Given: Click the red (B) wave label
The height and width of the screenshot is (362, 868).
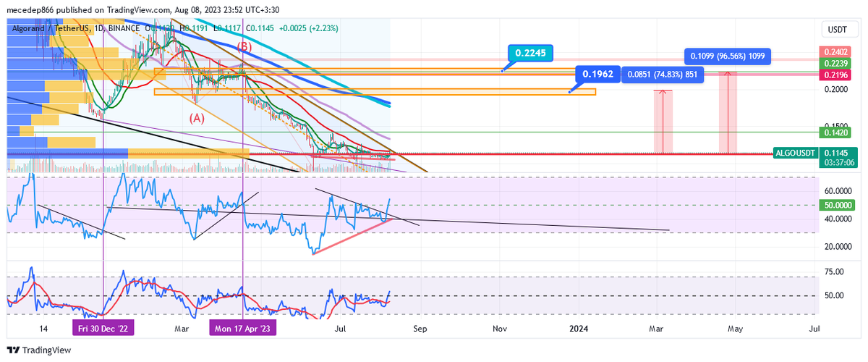Looking at the screenshot, I should (x=244, y=46).
